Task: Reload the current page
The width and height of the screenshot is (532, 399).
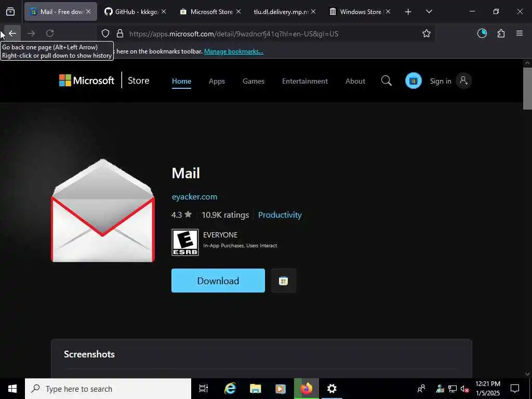Action: tap(50, 33)
